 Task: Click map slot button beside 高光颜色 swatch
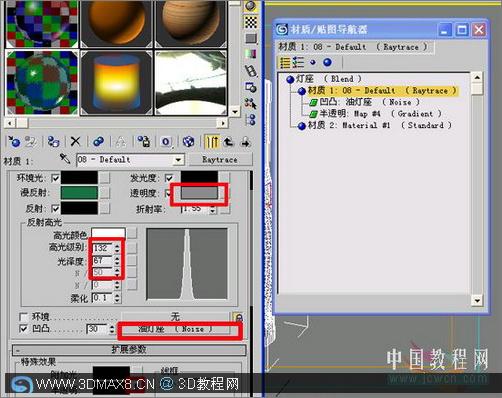pyautogui.click(x=132, y=233)
